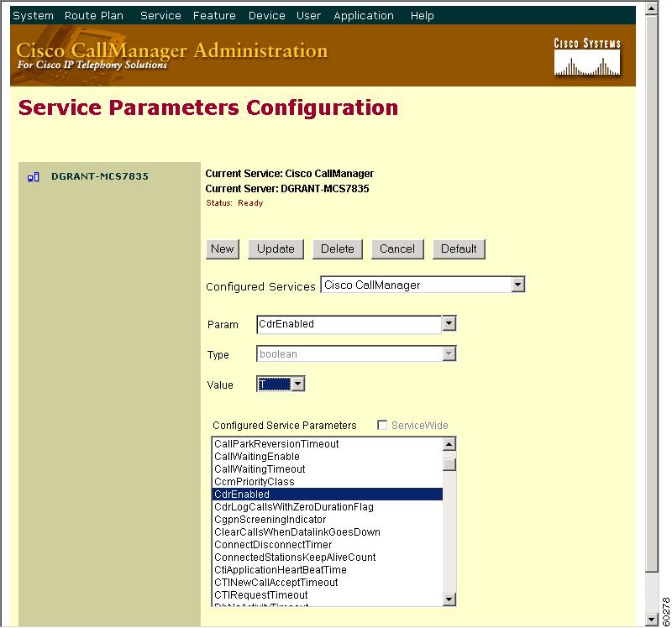Open the Value dropdown showing T
This screenshot has width=672, height=628.
pos(281,384)
